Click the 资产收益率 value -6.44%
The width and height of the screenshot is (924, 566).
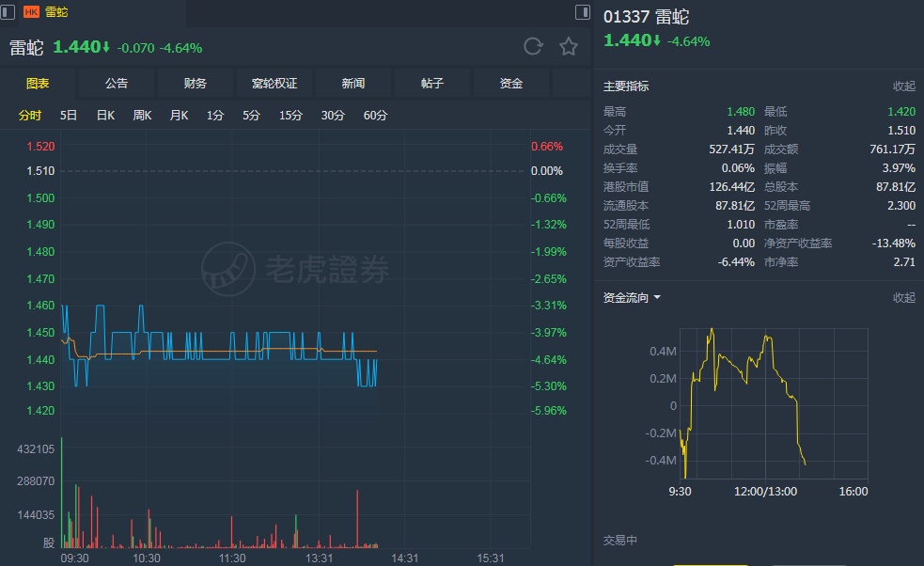(x=736, y=261)
